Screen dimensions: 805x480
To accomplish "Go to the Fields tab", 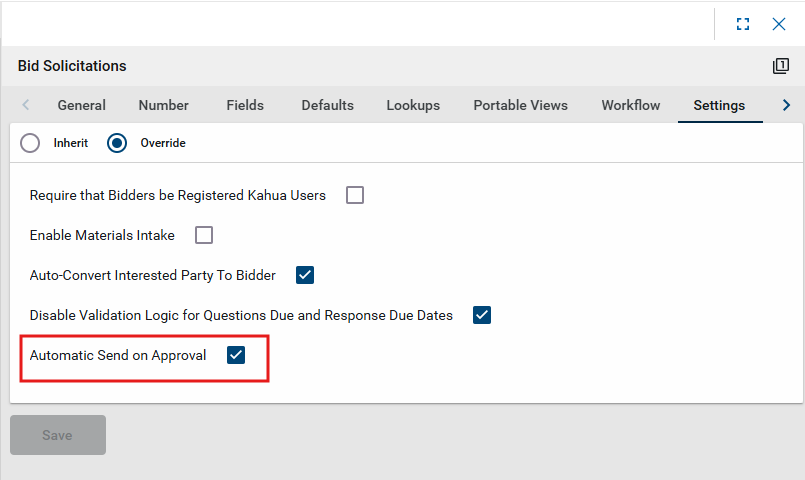I will [245, 105].
